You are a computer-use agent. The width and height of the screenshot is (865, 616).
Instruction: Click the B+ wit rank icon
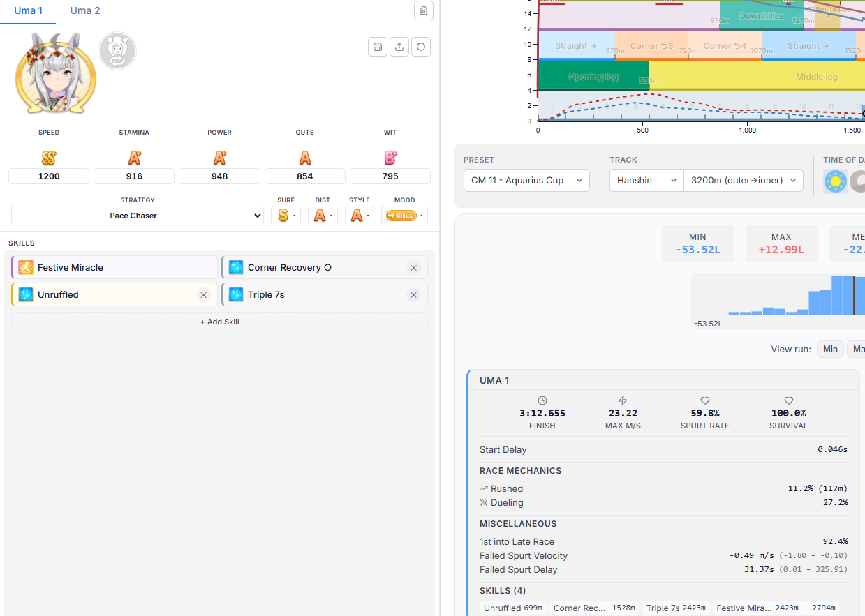pos(390,158)
